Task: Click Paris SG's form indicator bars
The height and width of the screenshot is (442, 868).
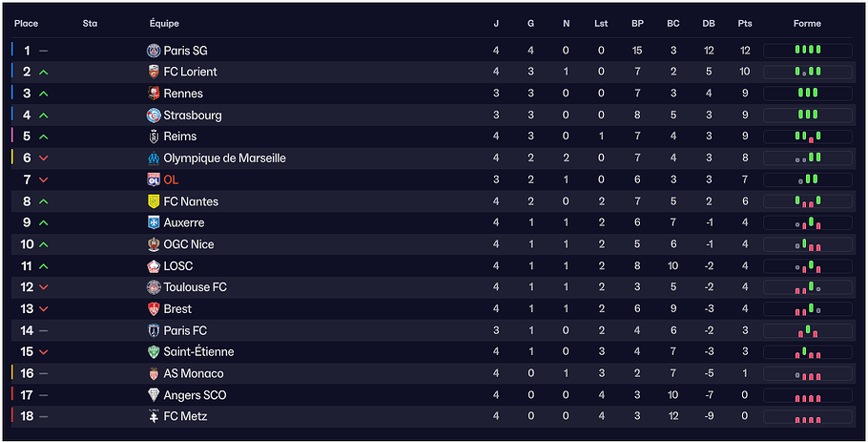Action: (807, 51)
